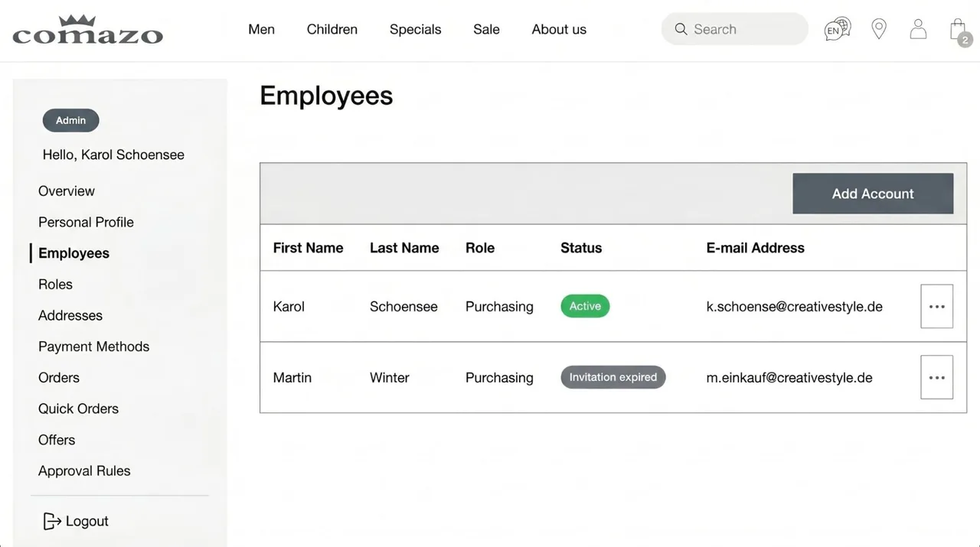The width and height of the screenshot is (980, 547).
Task: Open the Specials menu item
Action: point(415,29)
